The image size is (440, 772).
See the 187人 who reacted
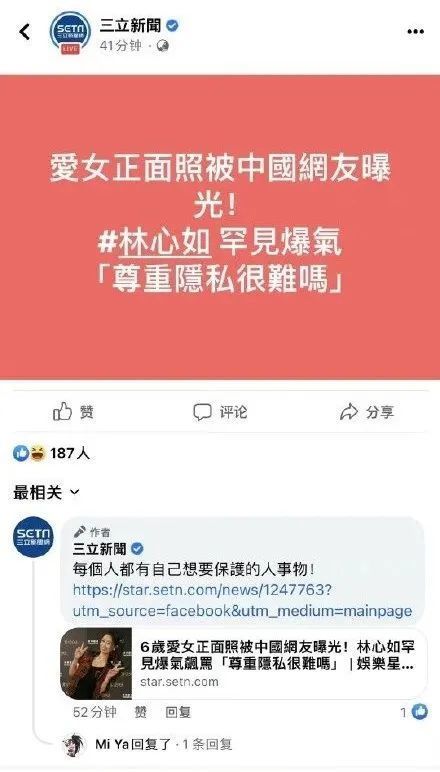(69, 453)
